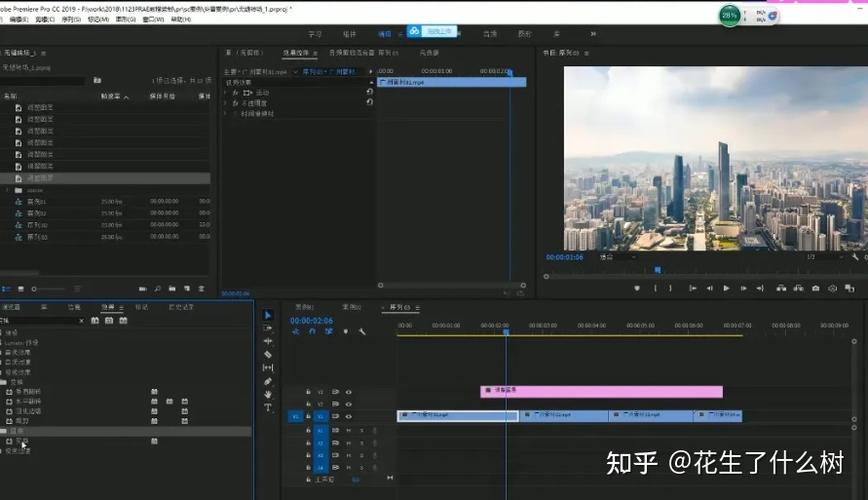The image size is (868, 500).
Task: Step forward one frame in Program monitor
Action: click(x=743, y=288)
